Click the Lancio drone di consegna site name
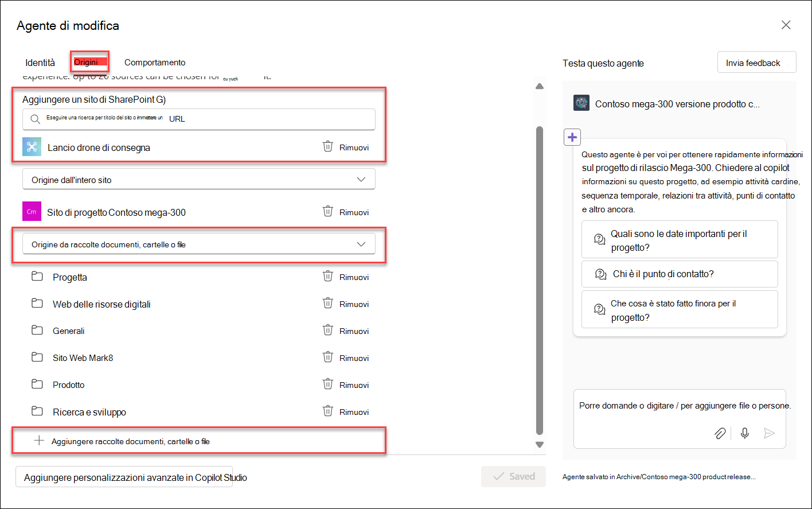Screen dimensions: 812x509 point(99,147)
